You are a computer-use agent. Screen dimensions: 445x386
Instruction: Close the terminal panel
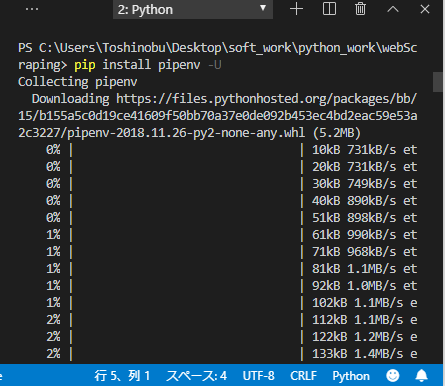point(425,9)
